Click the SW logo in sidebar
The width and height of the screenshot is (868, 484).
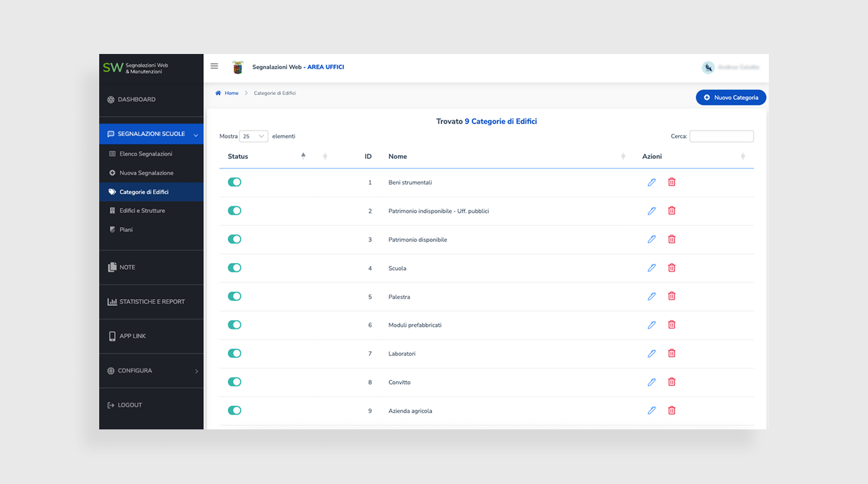tap(113, 68)
